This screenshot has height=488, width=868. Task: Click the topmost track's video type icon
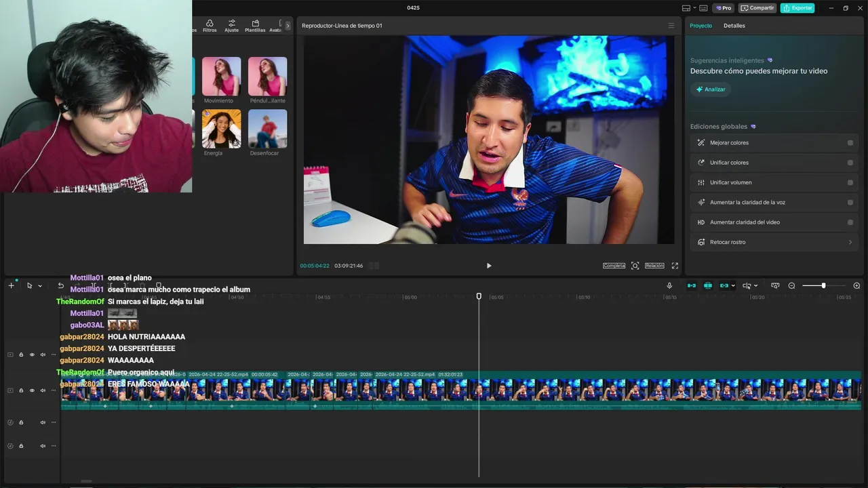[10, 354]
